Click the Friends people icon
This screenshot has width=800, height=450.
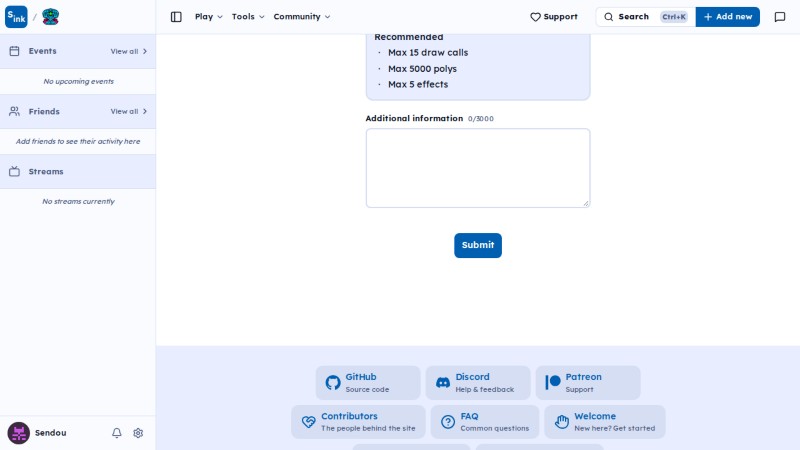(14, 111)
